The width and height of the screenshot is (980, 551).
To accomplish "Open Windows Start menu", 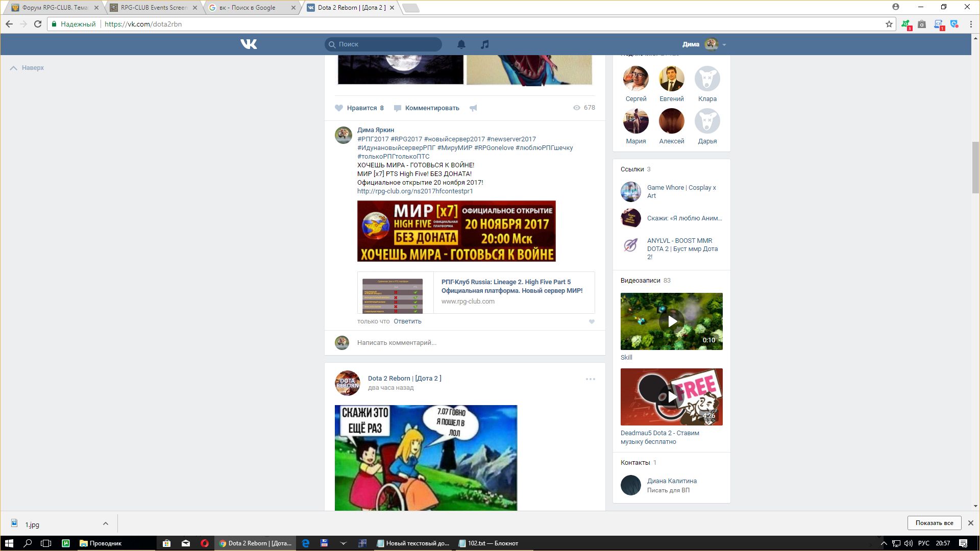I will pyautogui.click(x=9, y=543).
